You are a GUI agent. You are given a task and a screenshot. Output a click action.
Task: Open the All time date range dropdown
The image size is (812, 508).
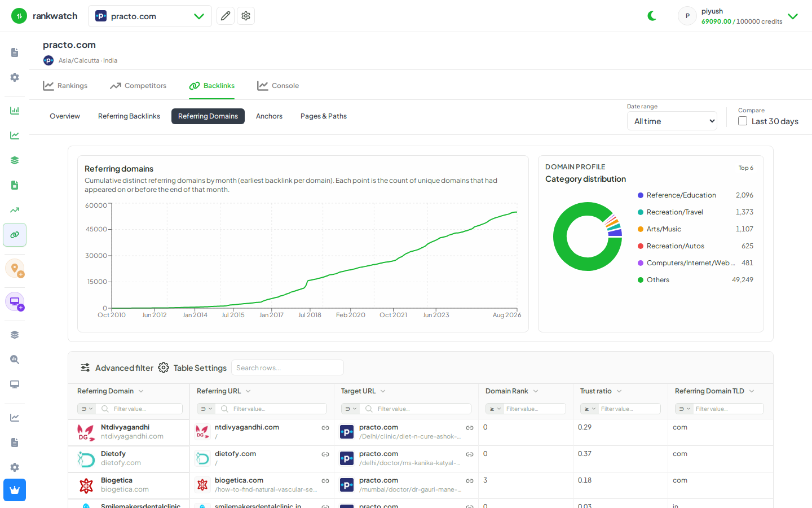point(672,121)
